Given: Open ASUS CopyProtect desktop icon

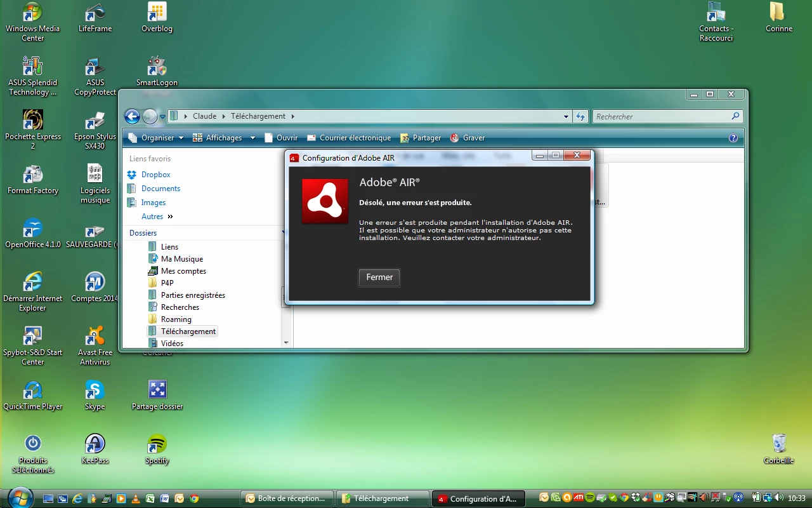Looking at the screenshot, I should tap(95, 77).
